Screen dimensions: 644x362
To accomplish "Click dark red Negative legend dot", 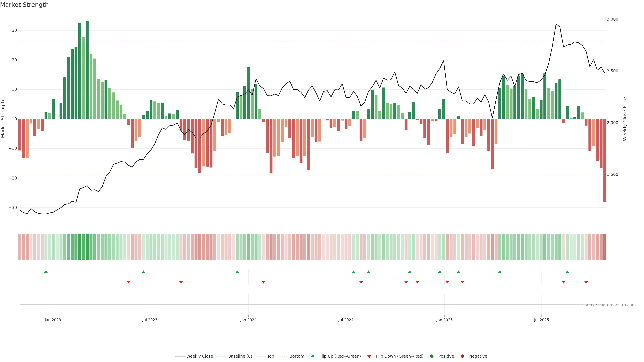I will (x=462, y=356).
